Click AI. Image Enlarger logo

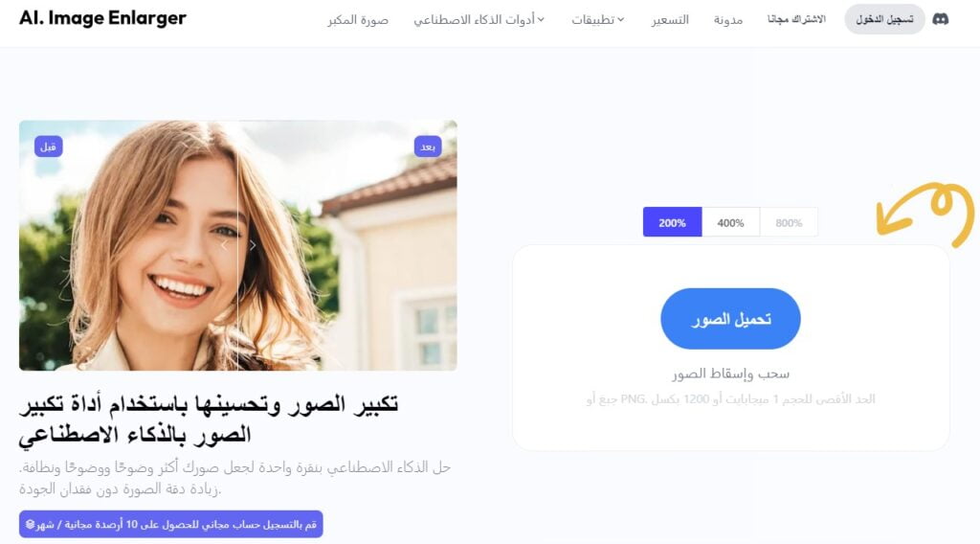(102, 18)
